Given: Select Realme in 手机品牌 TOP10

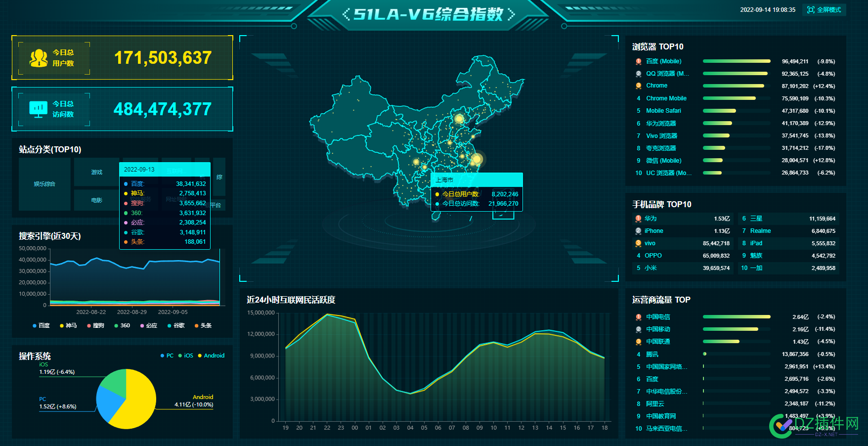Looking at the screenshot, I should (789, 231).
